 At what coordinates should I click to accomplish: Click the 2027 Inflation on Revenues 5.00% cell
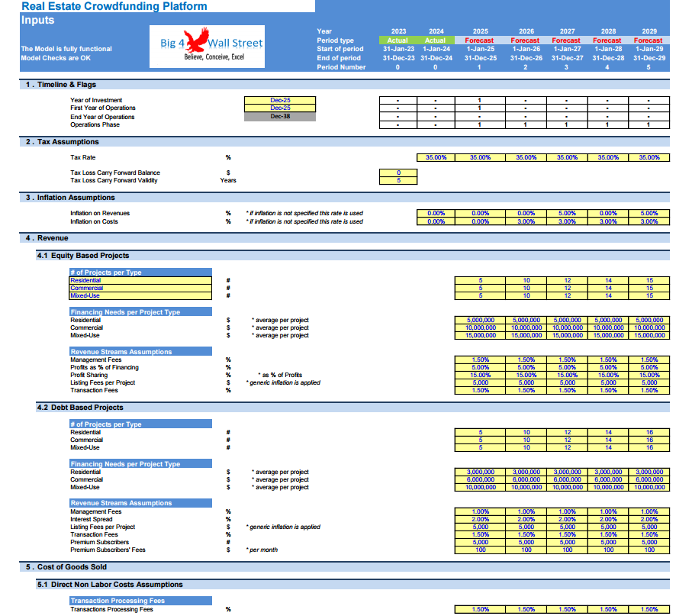[567, 213]
